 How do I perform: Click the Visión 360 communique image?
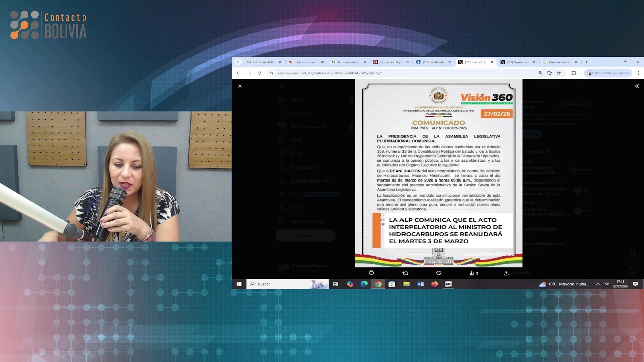[x=439, y=173]
